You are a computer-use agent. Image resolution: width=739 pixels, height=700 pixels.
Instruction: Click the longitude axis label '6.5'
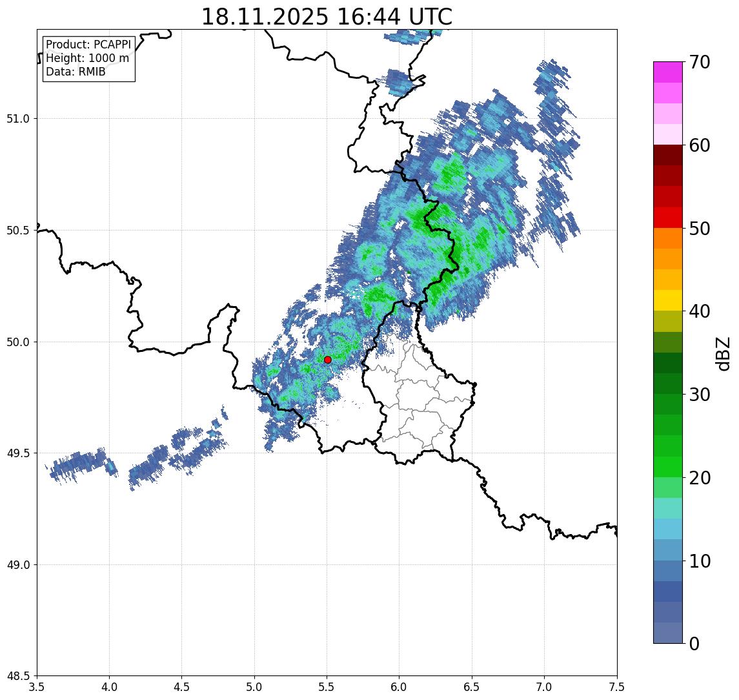(472, 687)
